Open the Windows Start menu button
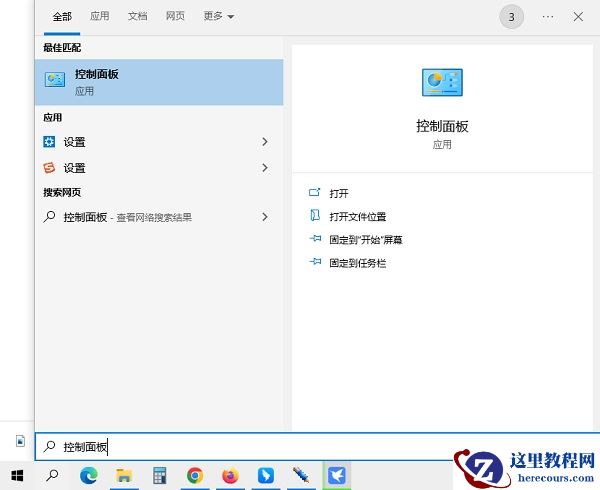This screenshot has width=600, height=490. 17,475
